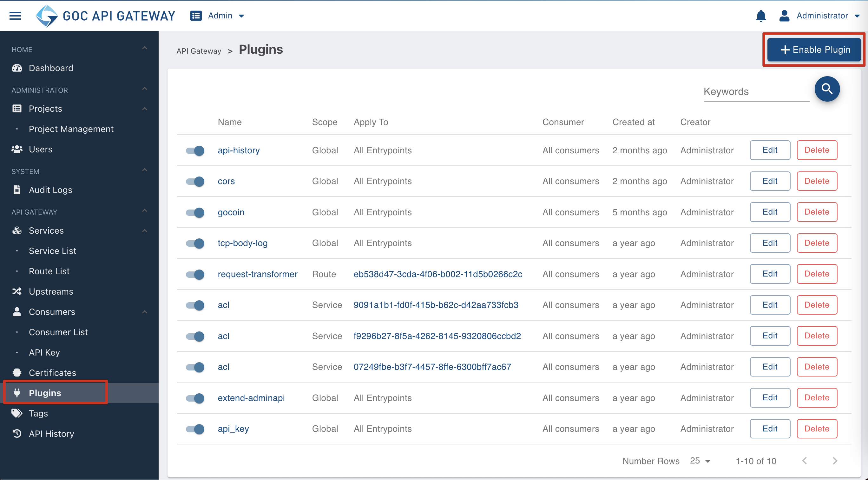Click the Services cubes icon

click(17, 230)
